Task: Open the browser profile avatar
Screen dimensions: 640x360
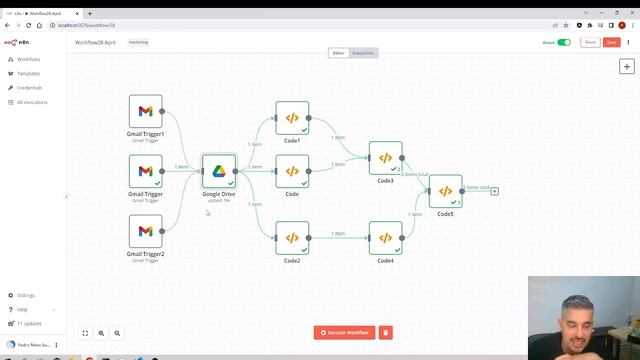Action: tap(622, 25)
